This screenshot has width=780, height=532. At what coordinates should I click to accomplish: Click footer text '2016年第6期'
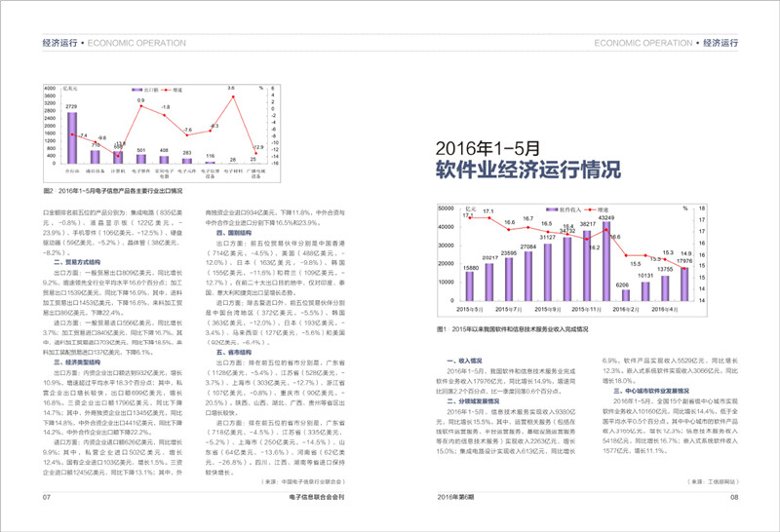(455, 497)
